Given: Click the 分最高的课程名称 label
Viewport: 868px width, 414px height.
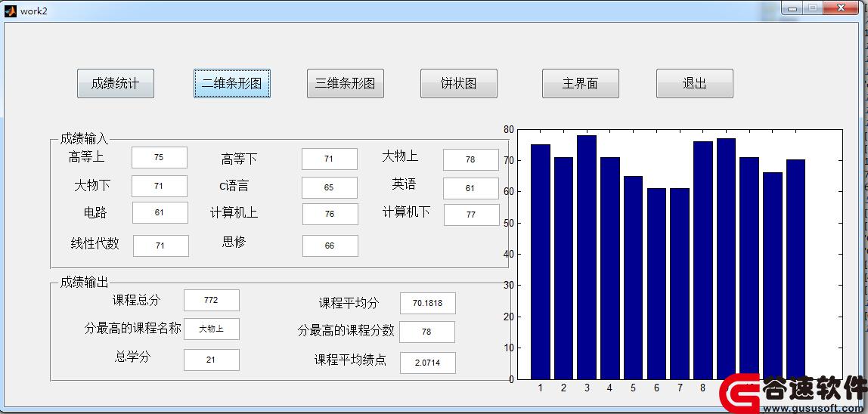Looking at the screenshot, I should click(133, 328).
